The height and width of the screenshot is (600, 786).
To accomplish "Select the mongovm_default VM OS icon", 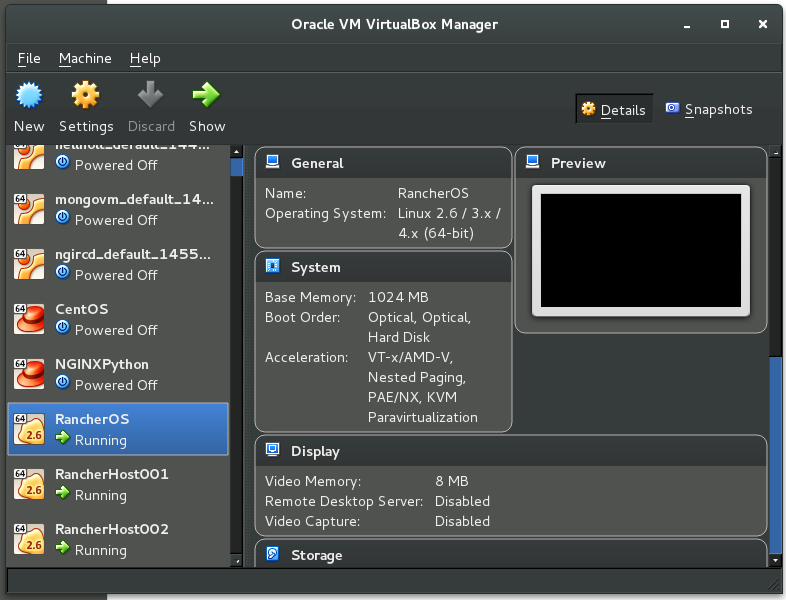I will [29, 209].
